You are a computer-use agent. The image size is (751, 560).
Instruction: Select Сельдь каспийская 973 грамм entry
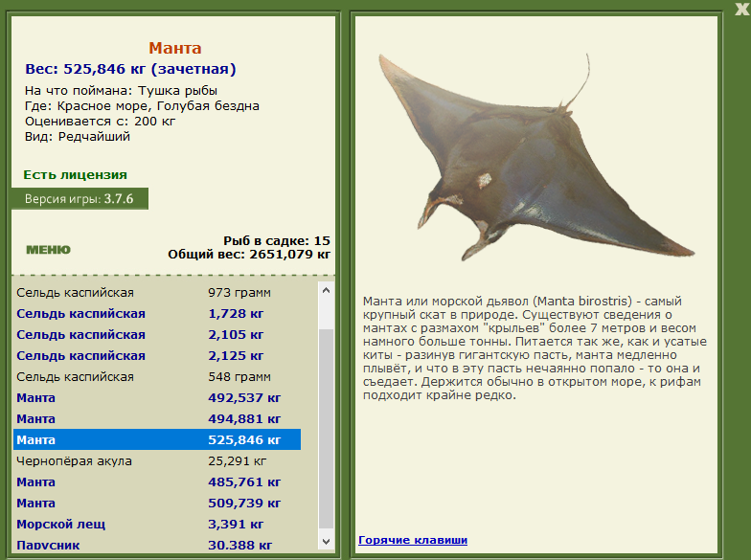coord(157,293)
